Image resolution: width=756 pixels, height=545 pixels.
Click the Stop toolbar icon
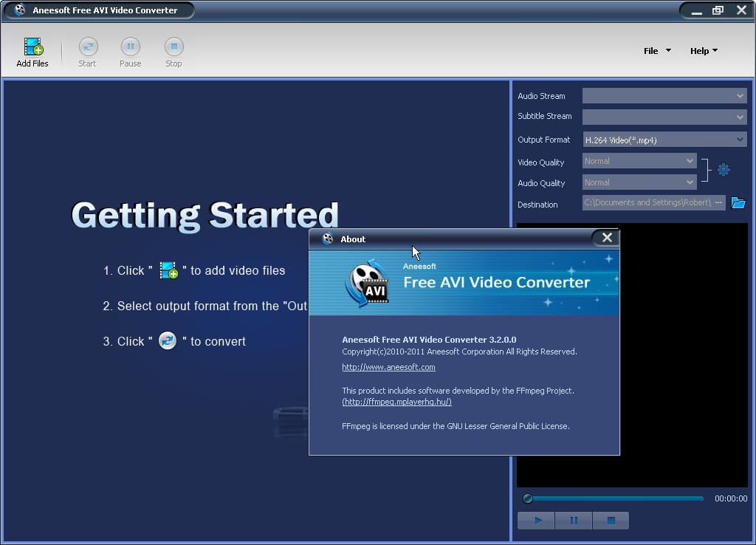pyautogui.click(x=173, y=52)
